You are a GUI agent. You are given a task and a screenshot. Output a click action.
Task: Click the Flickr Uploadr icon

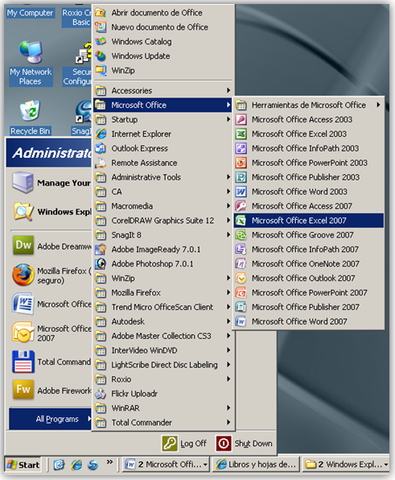tap(101, 394)
